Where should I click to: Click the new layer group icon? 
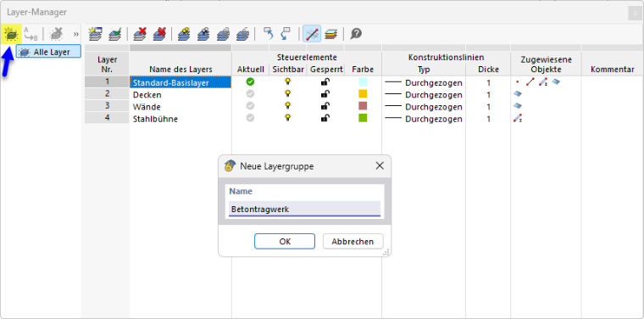[x=11, y=34]
